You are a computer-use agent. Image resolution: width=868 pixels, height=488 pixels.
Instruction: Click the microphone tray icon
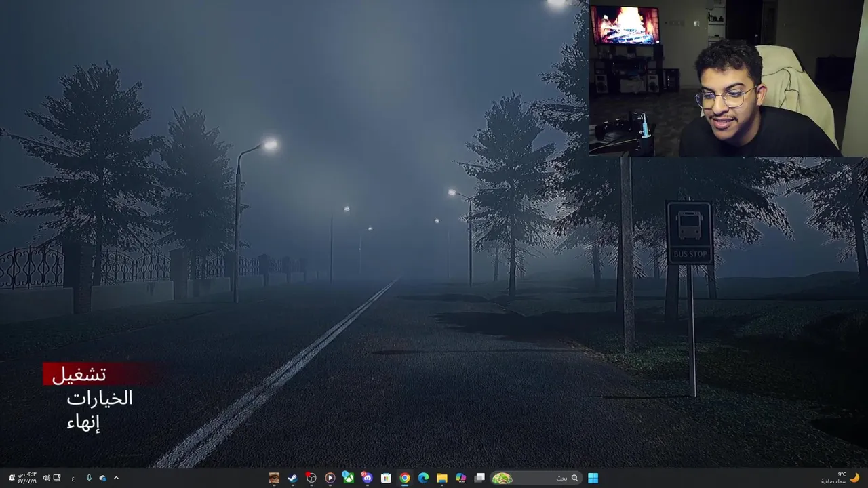(x=89, y=478)
